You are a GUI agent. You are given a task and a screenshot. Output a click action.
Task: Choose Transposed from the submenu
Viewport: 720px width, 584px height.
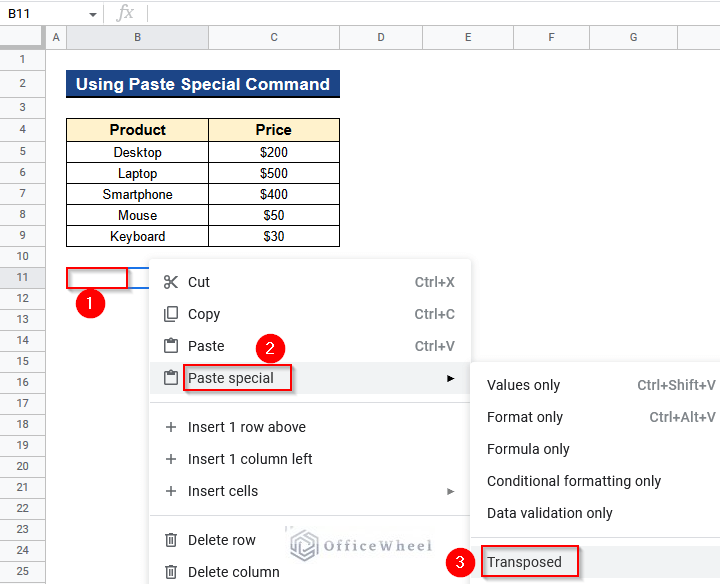525,562
